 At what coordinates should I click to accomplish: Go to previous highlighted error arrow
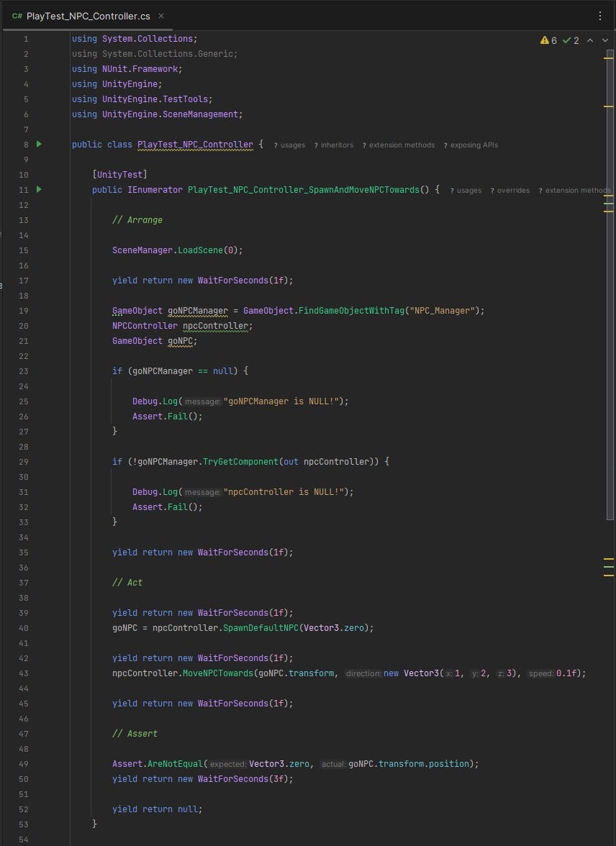[590, 40]
